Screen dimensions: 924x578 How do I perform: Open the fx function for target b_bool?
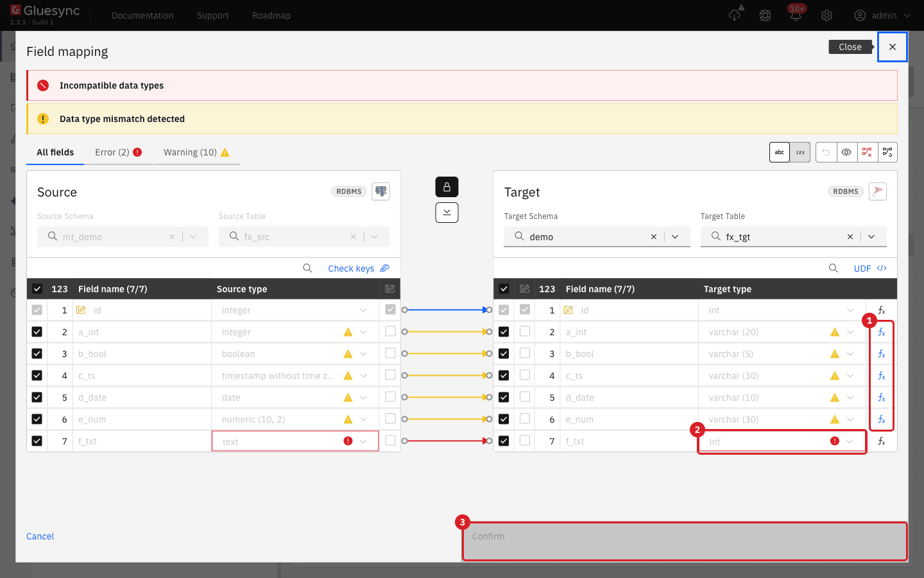(882, 354)
